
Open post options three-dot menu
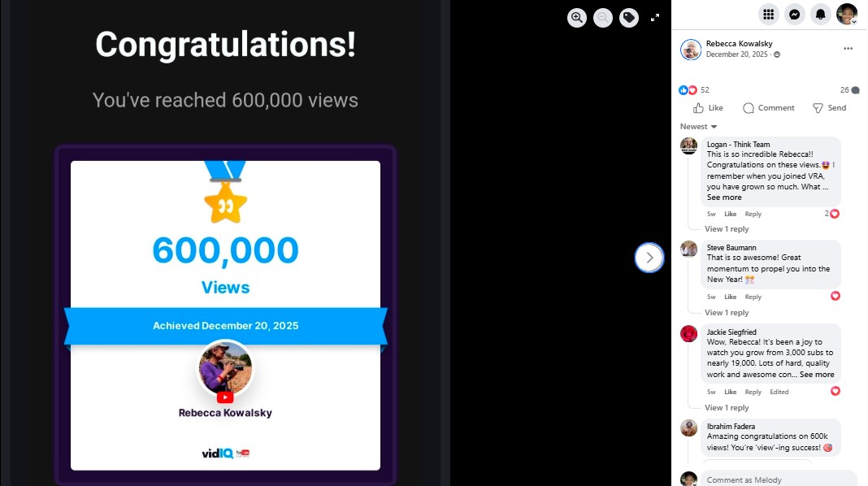tap(848, 49)
